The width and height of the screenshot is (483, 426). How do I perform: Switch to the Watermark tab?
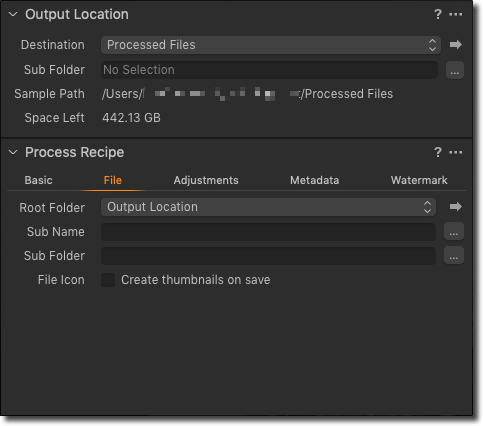click(x=419, y=180)
